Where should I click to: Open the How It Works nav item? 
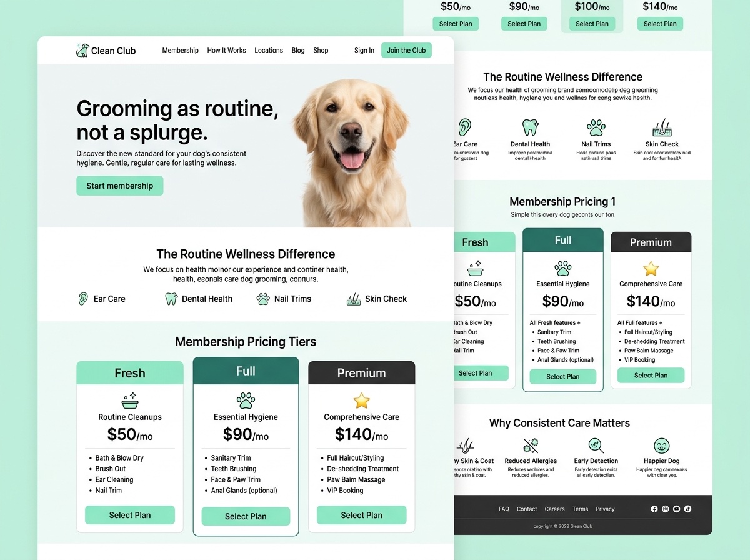tap(226, 51)
